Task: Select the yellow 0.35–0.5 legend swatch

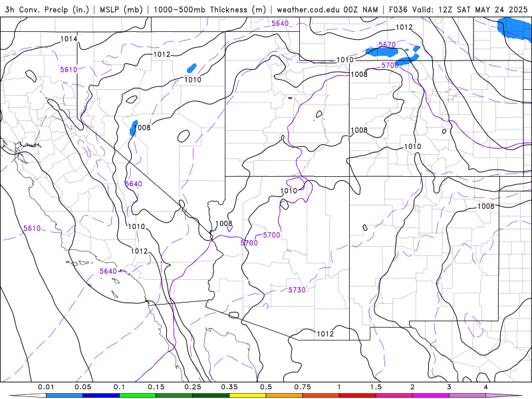Action: coord(247,396)
